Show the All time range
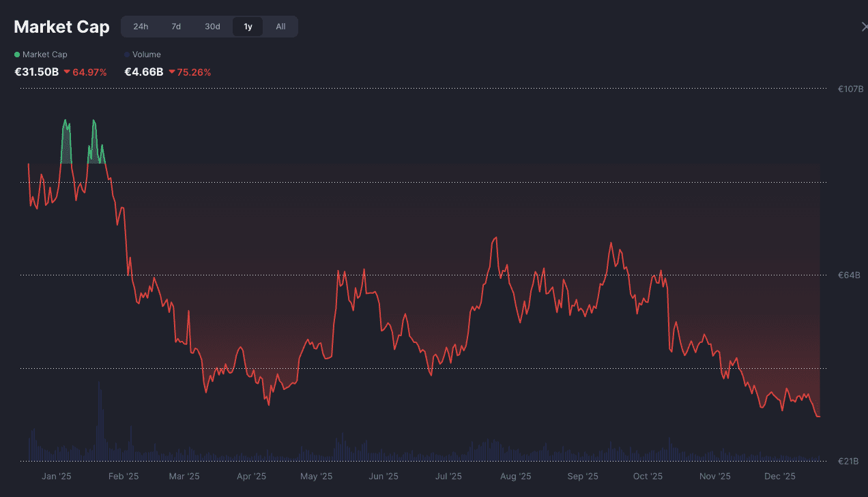This screenshot has height=497, width=868. [x=280, y=27]
